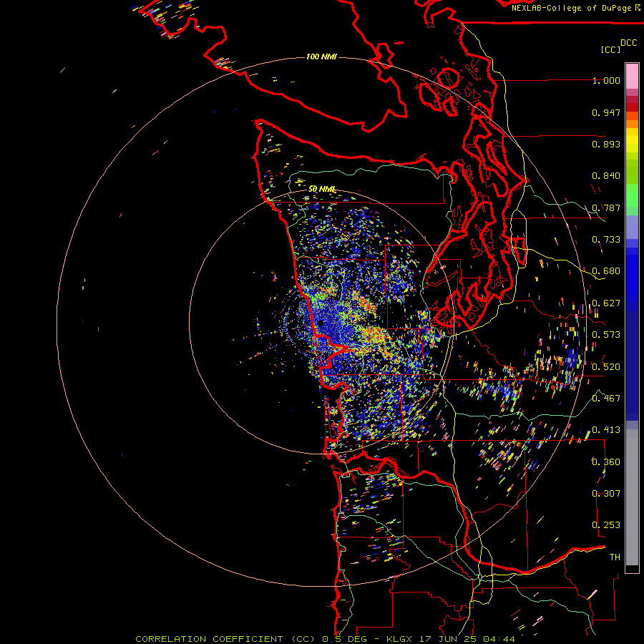Click the 100 NMI range ring label
This screenshot has width=644, height=644.
click(x=321, y=57)
